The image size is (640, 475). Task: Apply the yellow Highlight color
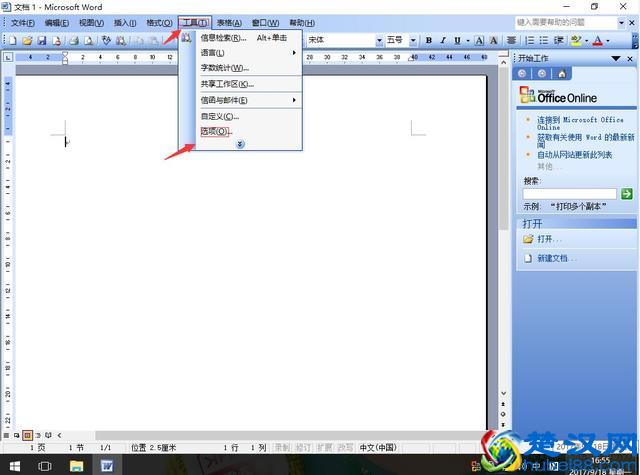click(576, 40)
